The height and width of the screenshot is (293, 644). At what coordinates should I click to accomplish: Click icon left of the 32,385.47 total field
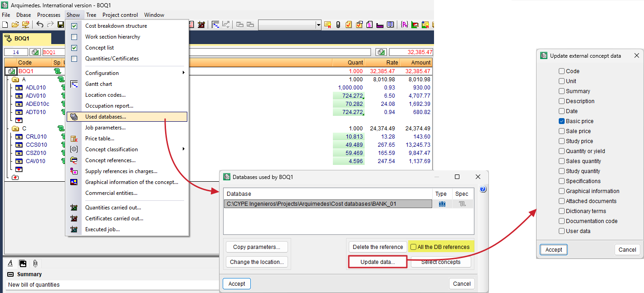381,52
